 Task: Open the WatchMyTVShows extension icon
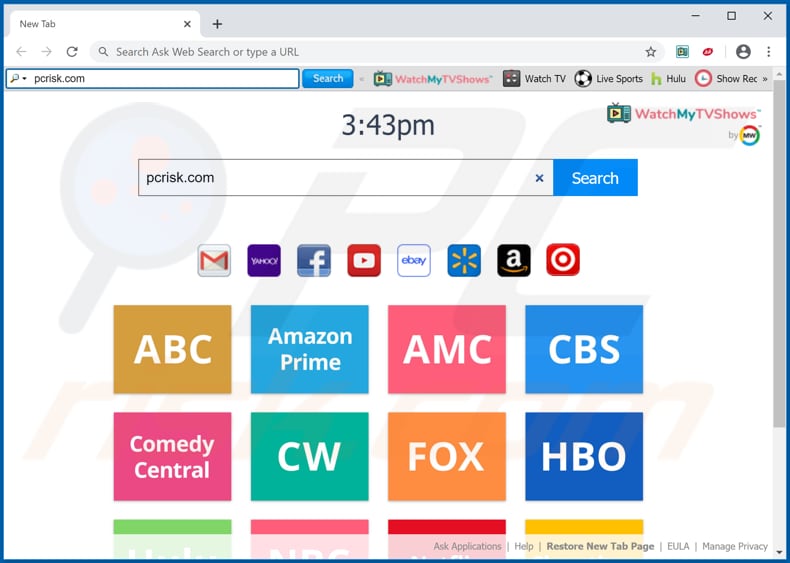click(682, 51)
